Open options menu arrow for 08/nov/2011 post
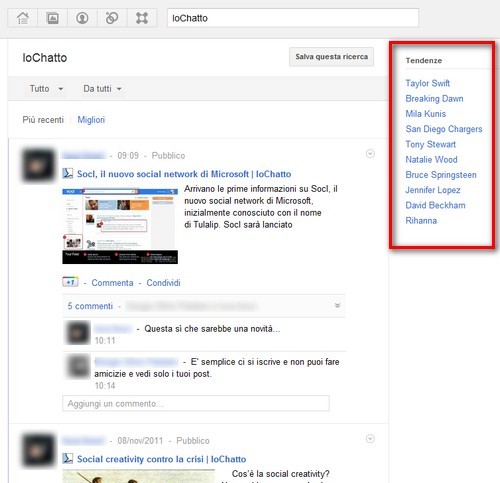500x483 pixels. (370, 439)
